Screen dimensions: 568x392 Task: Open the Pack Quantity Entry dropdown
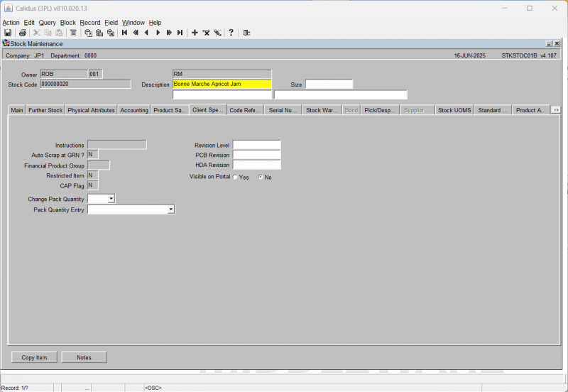tap(171, 209)
